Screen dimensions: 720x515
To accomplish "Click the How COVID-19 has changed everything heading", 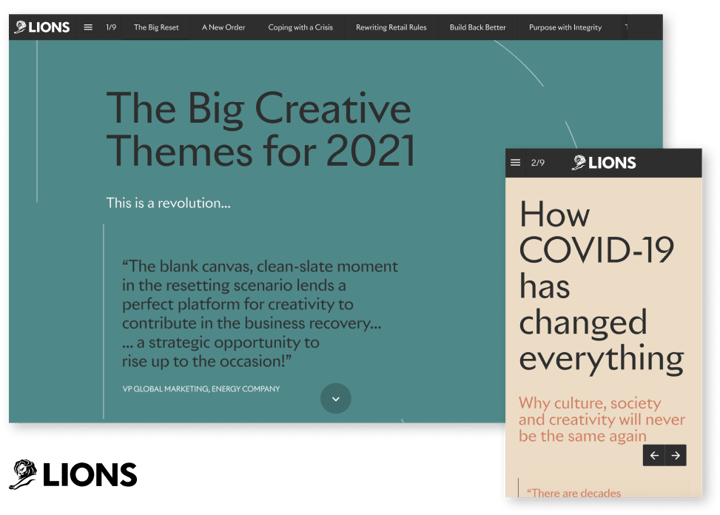I will pyautogui.click(x=600, y=286).
